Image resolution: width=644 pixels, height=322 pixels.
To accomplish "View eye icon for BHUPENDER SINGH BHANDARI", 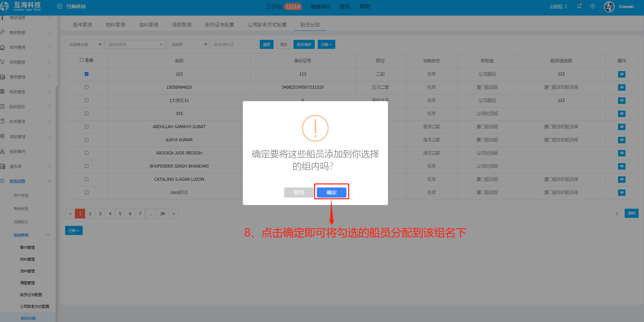I will (x=622, y=166).
